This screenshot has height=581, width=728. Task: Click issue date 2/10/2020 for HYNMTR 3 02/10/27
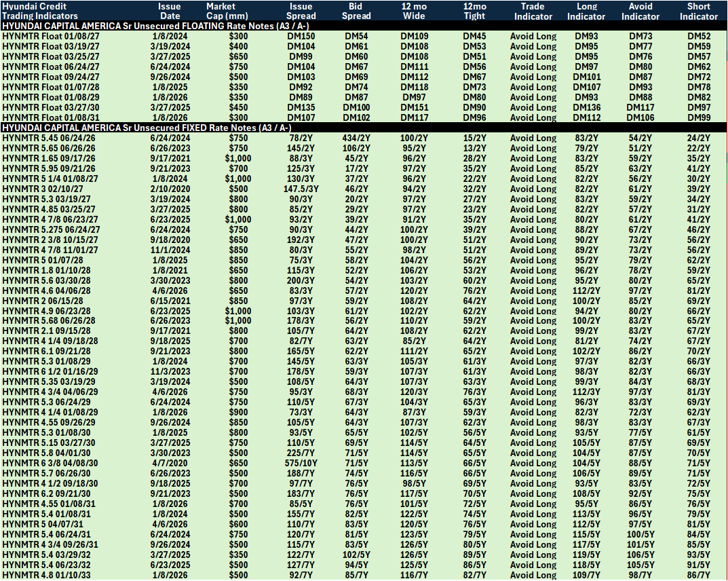tap(170, 189)
